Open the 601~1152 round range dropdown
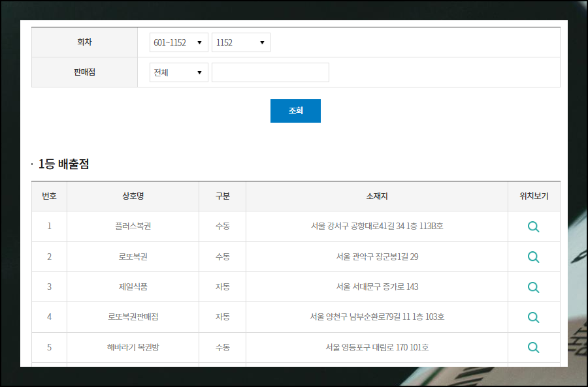588x387 pixels. [179, 42]
